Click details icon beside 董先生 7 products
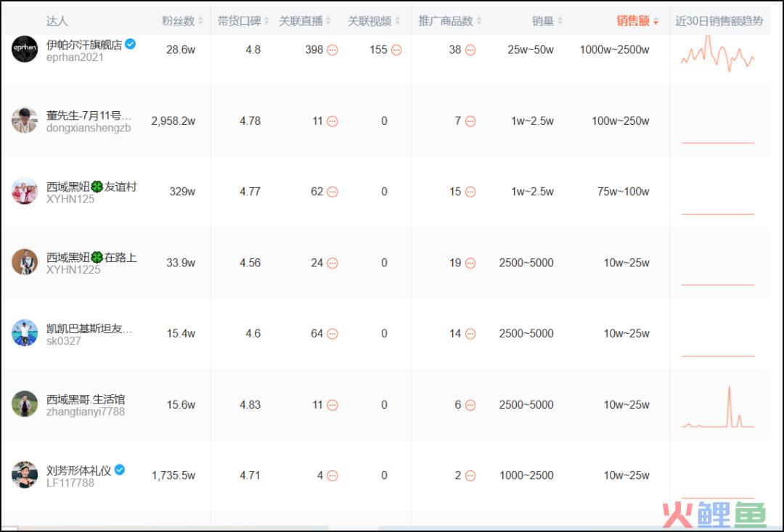 (470, 121)
